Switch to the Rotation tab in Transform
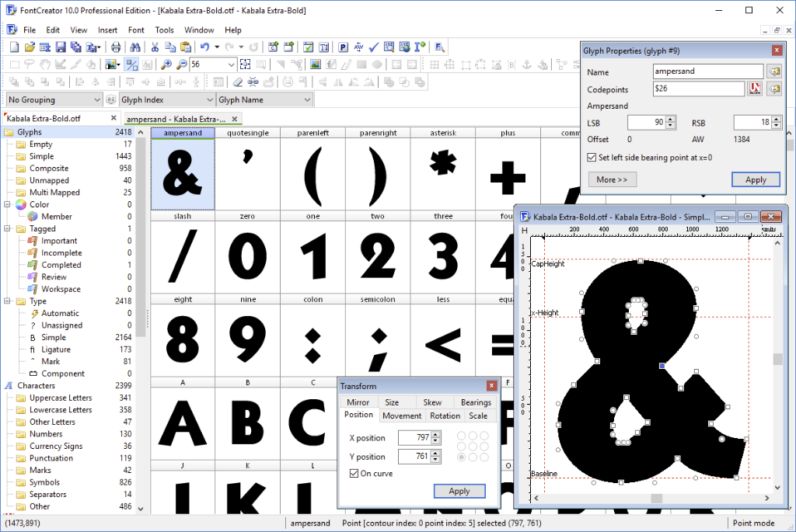 [445, 416]
